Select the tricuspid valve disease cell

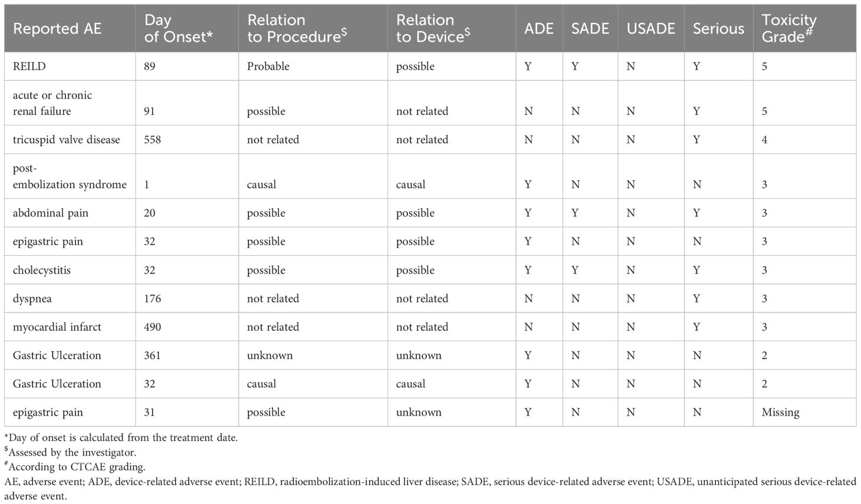point(67,140)
